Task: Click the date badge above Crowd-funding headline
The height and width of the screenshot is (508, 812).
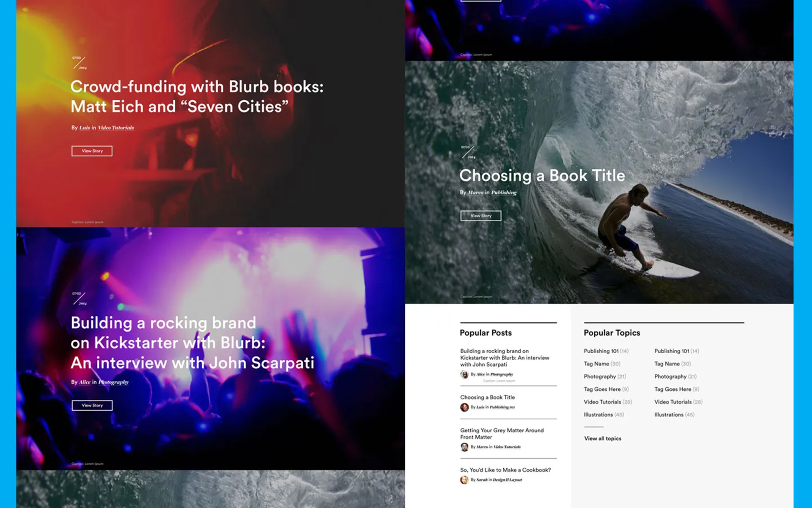Action: [79, 63]
